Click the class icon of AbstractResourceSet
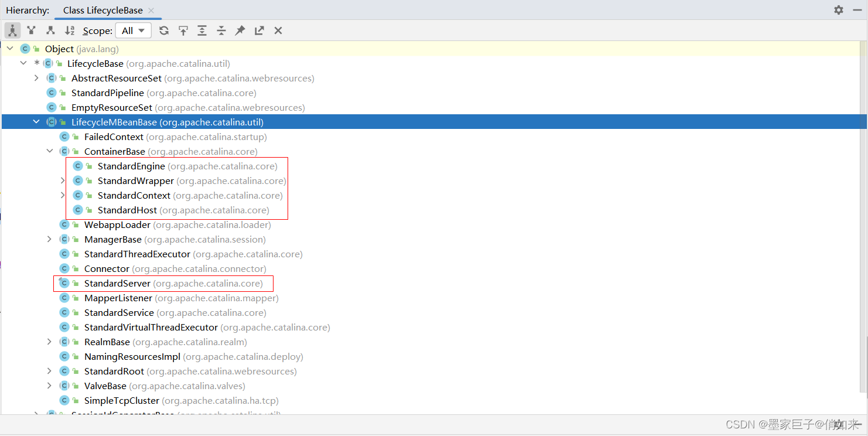The width and height of the screenshot is (868, 436). (52, 78)
